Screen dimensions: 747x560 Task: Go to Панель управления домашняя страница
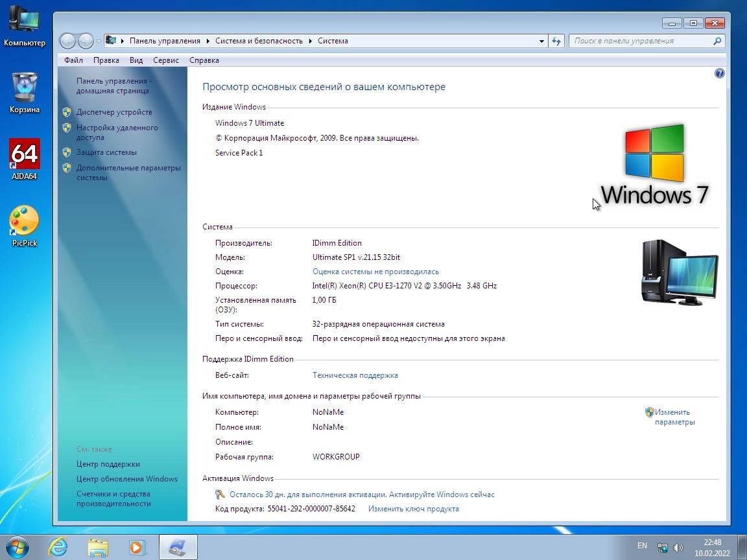(x=114, y=86)
